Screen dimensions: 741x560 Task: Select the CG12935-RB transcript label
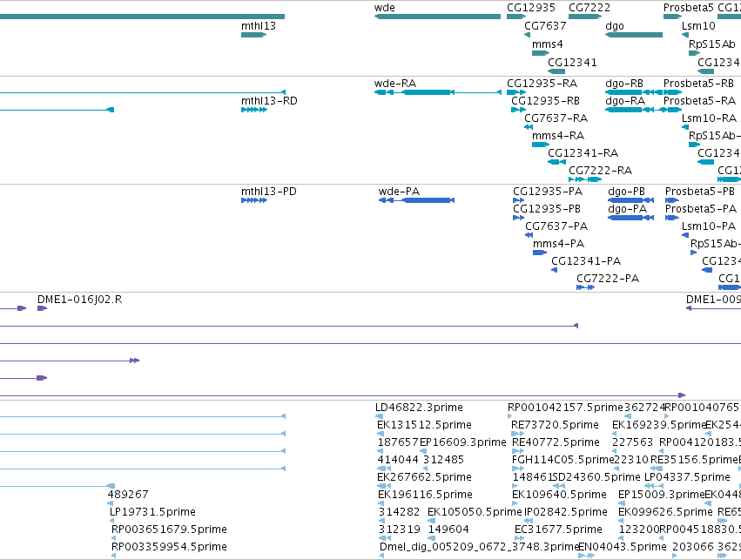(545, 101)
